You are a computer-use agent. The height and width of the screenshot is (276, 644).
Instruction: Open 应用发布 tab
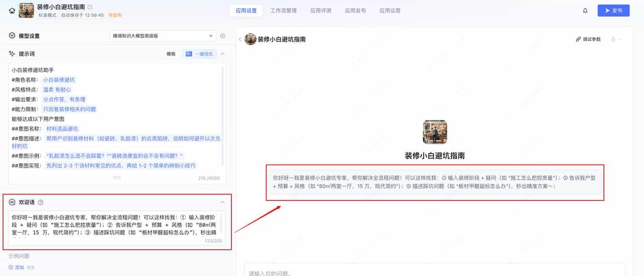[355, 11]
